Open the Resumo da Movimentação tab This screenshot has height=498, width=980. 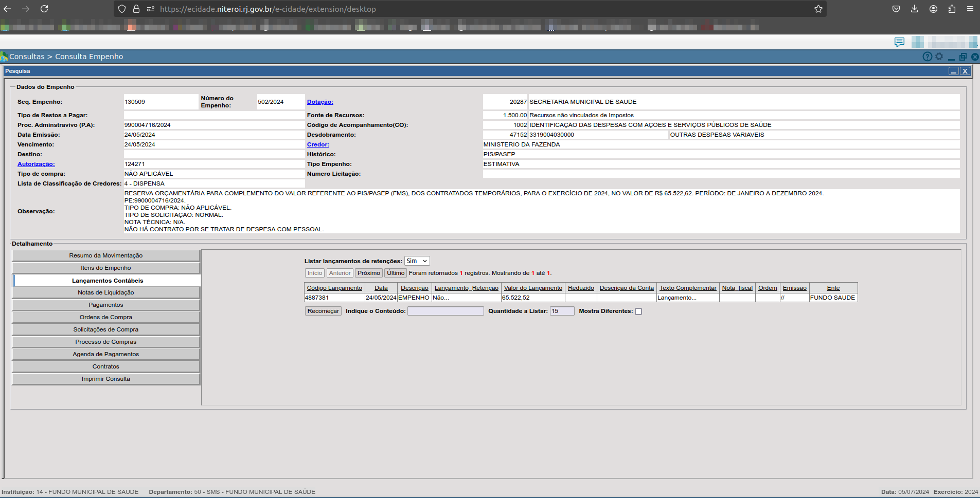pos(106,255)
